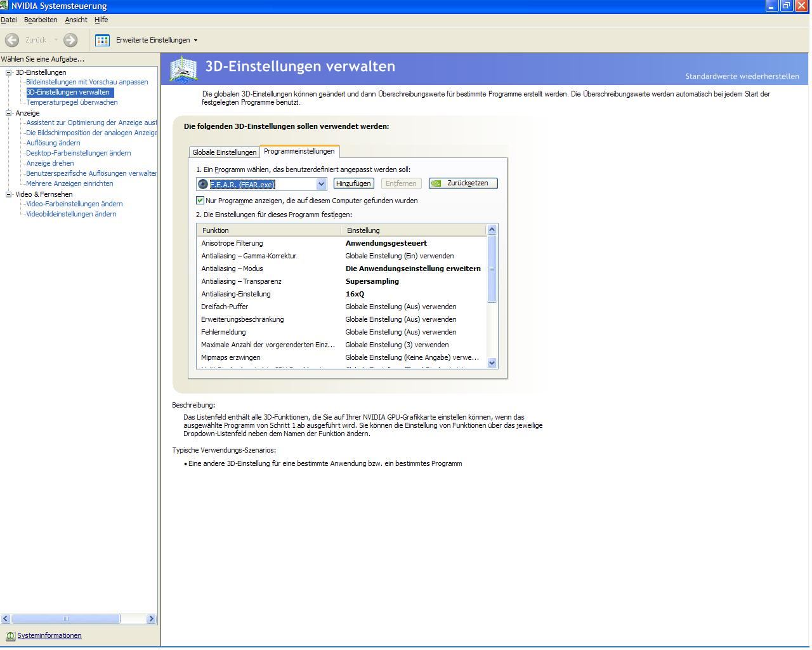This screenshot has height=650, width=812.
Task: Click Standardwerte wiederherstellen link
Action: tap(742, 76)
